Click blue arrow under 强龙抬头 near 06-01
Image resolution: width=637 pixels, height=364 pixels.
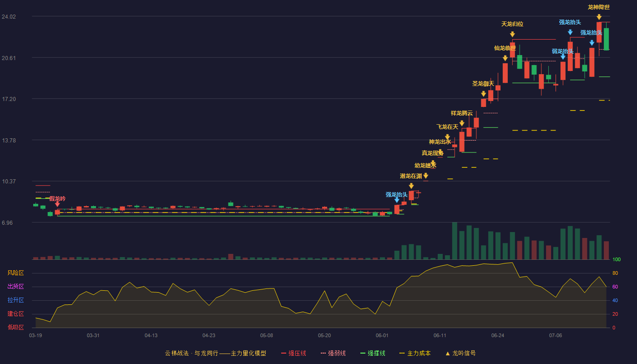[x=397, y=200]
